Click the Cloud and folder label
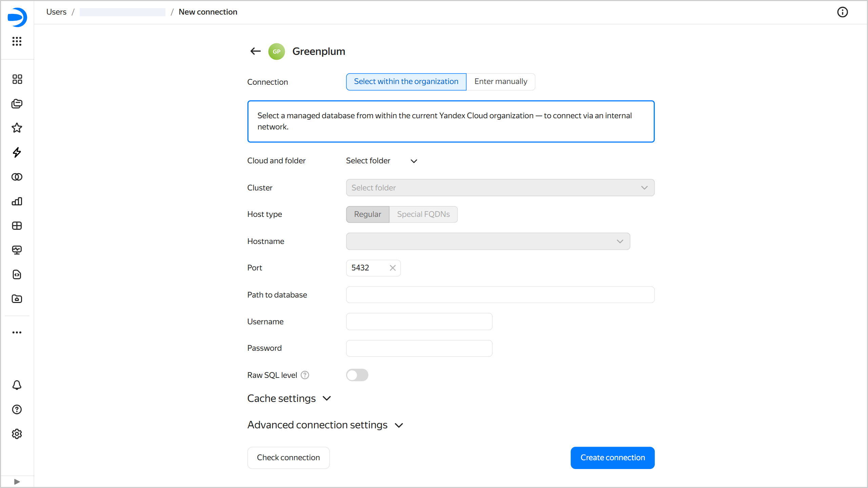This screenshot has height=488, width=868. pyautogui.click(x=276, y=161)
